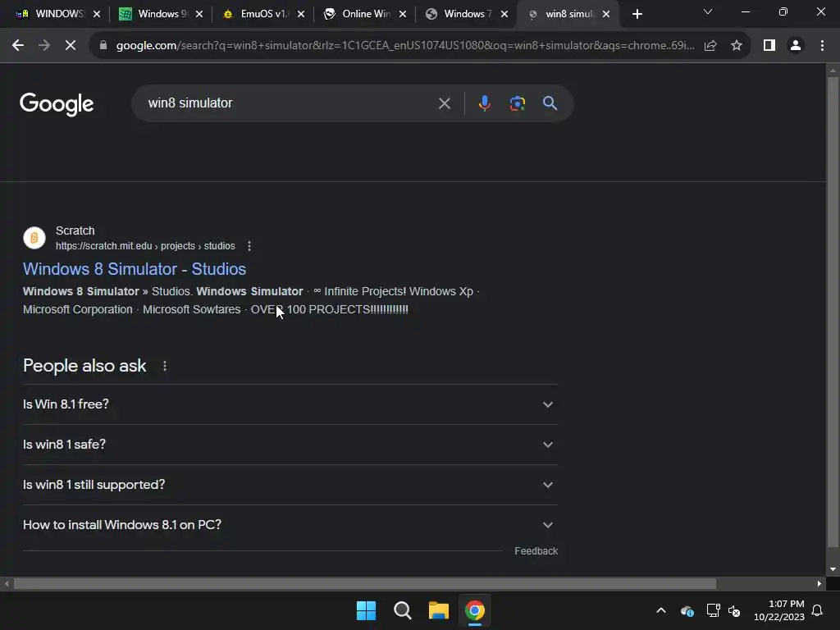
Task: Expand "Is win8 1 still supported?" question
Action: (290, 485)
